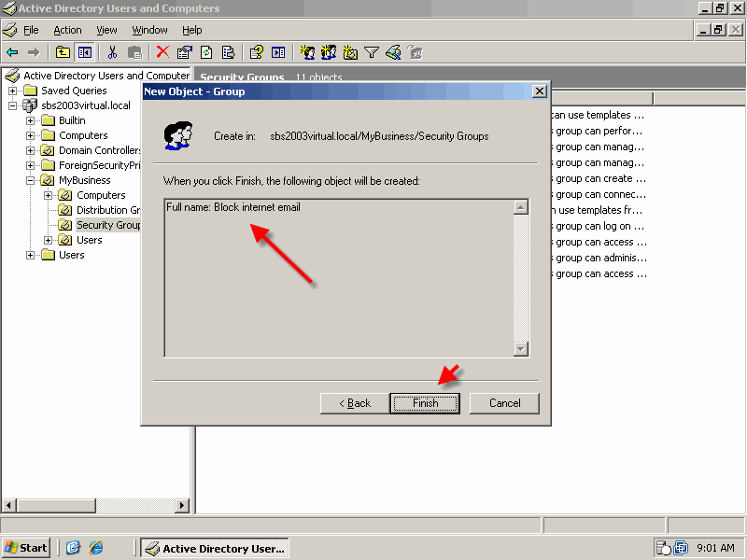Click the 'Full name: Block internet email' text

(233, 207)
